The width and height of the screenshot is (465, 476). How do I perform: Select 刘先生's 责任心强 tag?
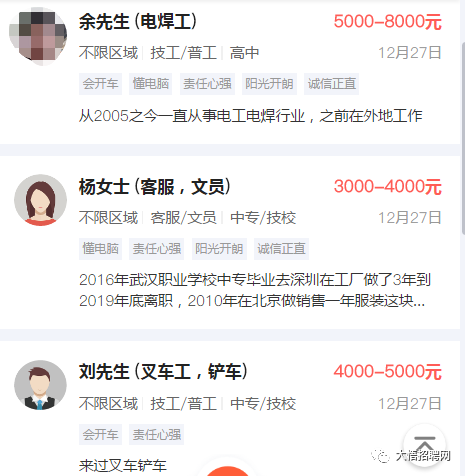point(157,434)
